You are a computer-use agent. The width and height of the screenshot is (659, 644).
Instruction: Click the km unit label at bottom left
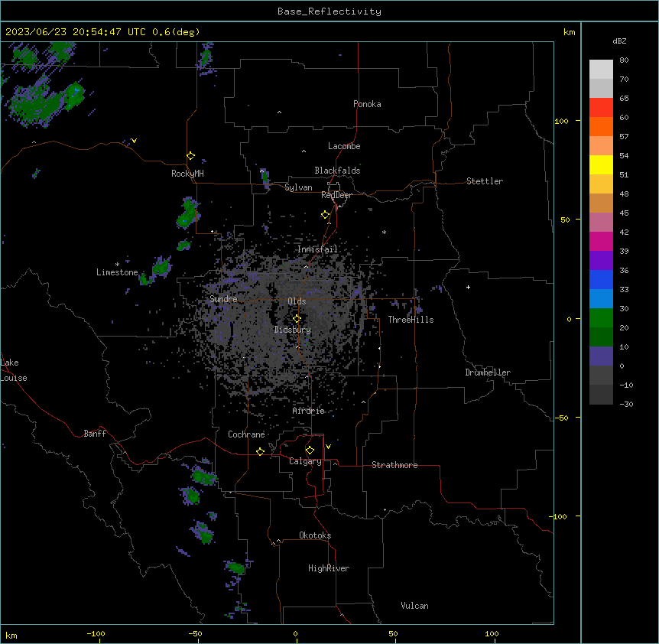click(x=11, y=636)
